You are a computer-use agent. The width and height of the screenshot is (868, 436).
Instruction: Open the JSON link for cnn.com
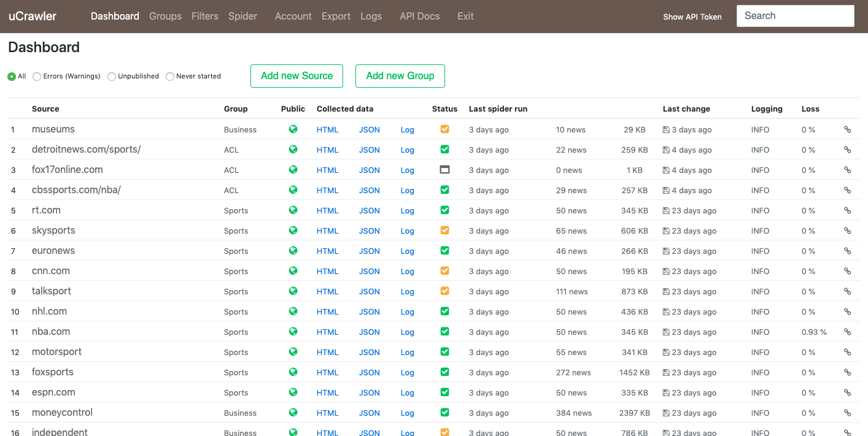pos(370,271)
